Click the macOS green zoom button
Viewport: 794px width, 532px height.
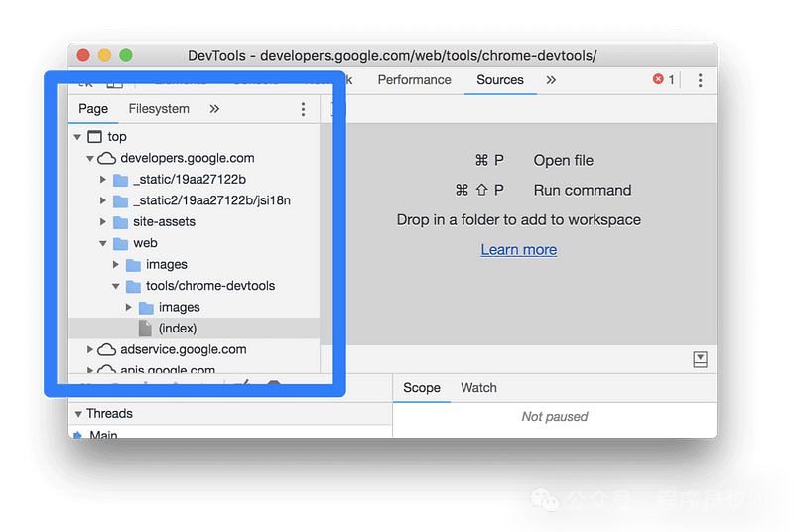tap(126, 55)
